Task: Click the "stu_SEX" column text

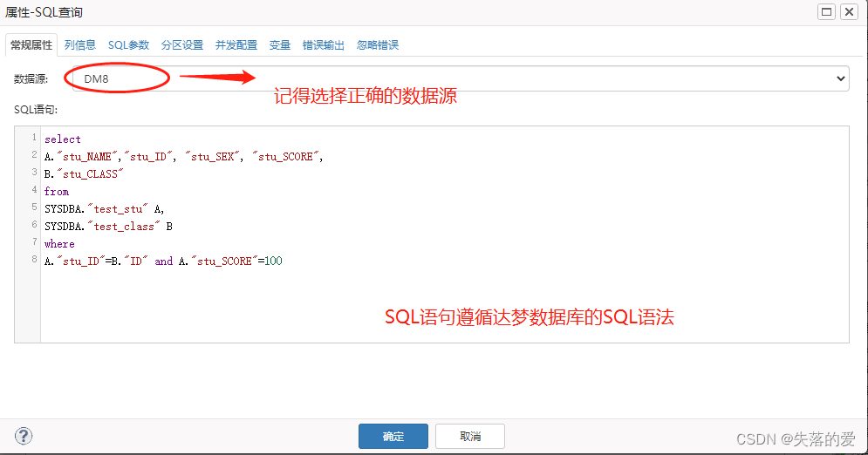Action: point(213,156)
